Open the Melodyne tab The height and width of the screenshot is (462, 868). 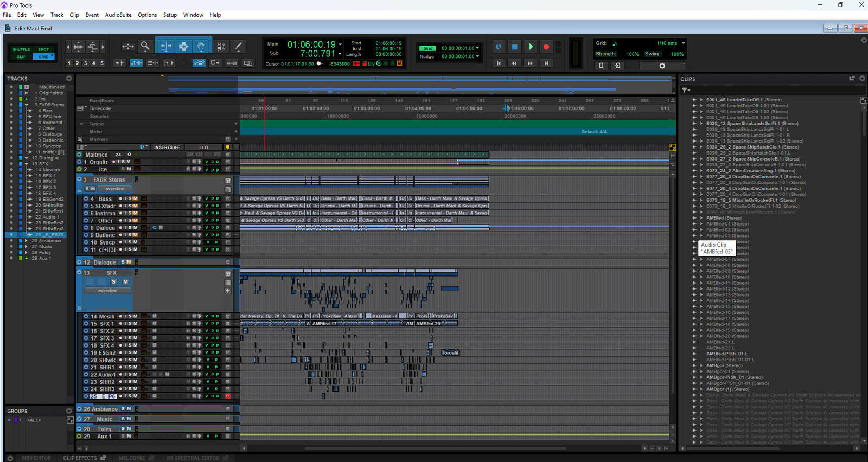coord(132,458)
